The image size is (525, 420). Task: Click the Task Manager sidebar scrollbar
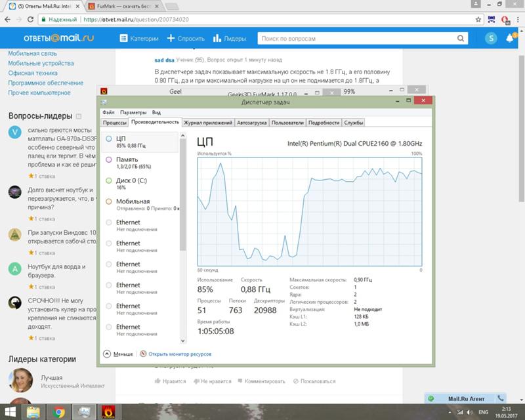tap(183, 194)
